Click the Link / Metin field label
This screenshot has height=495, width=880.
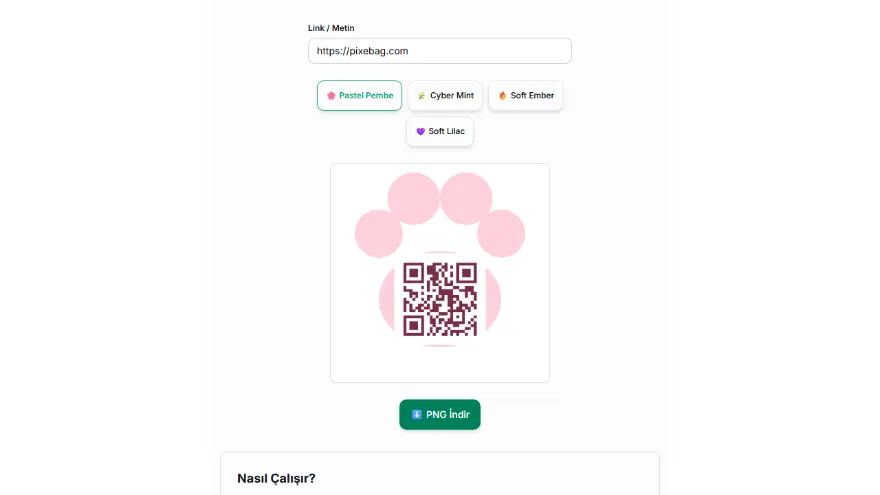pyautogui.click(x=331, y=28)
